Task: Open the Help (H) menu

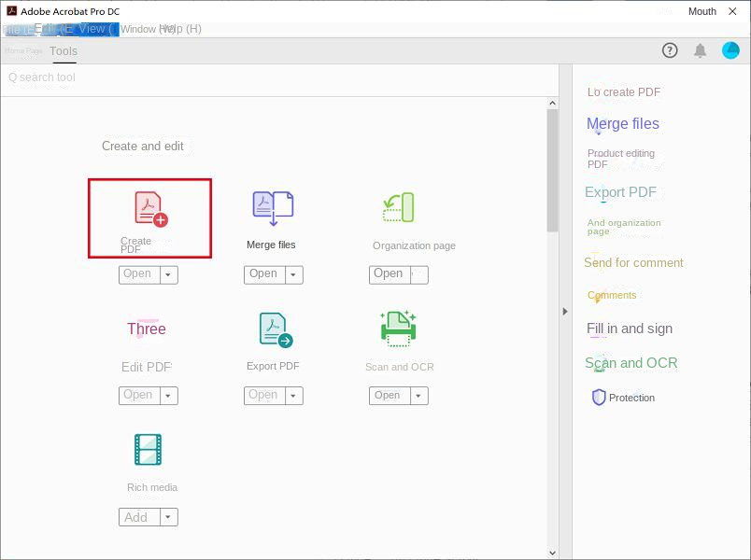Action: click(180, 29)
